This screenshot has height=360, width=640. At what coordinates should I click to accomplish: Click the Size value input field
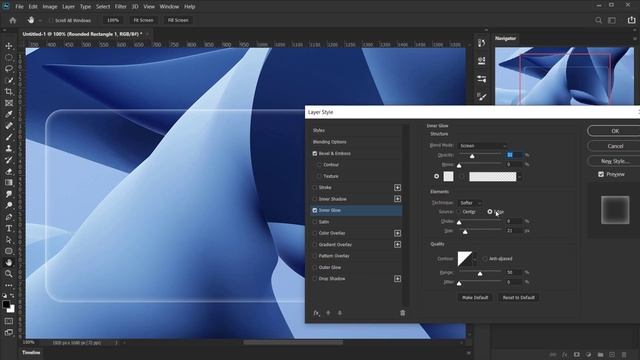[513, 231]
